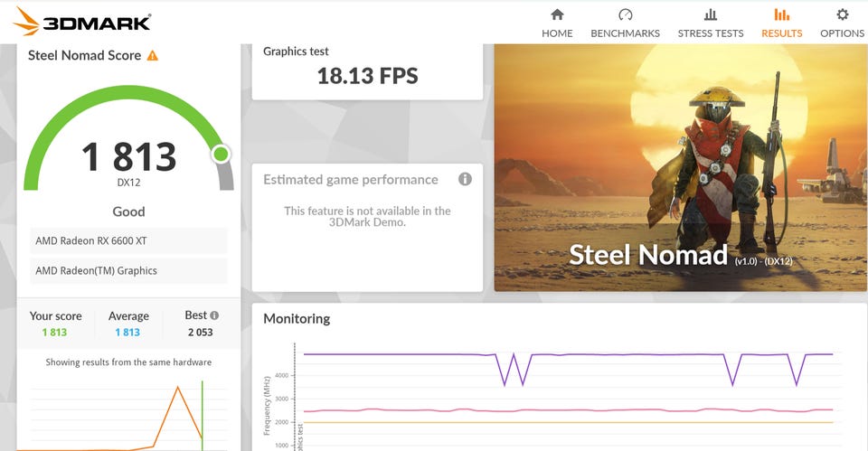The image size is (868, 451).
Task: Click the Estimated game performance heading
Action: click(x=351, y=179)
